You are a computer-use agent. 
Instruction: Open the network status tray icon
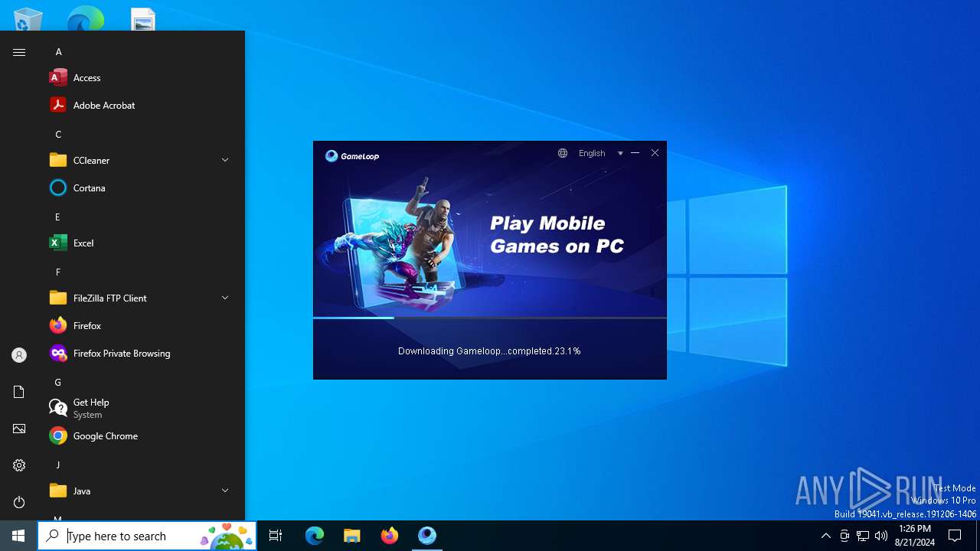point(863,536)
